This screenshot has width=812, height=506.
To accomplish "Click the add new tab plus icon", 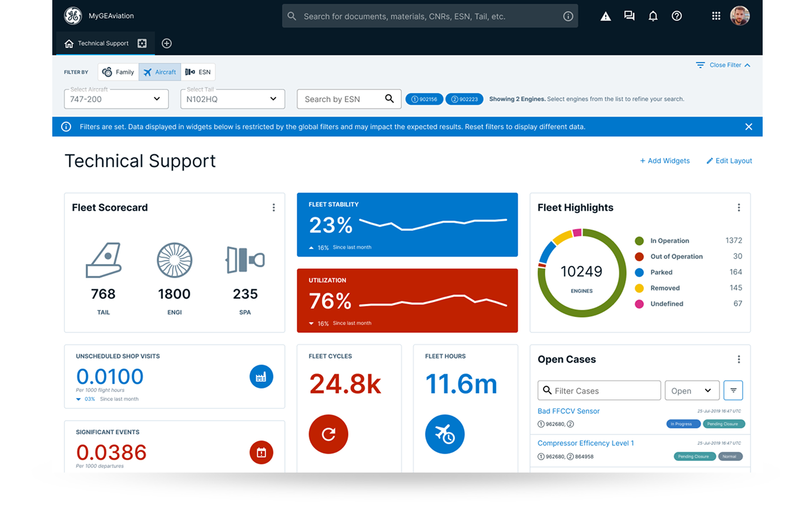I will click(166, 43).
